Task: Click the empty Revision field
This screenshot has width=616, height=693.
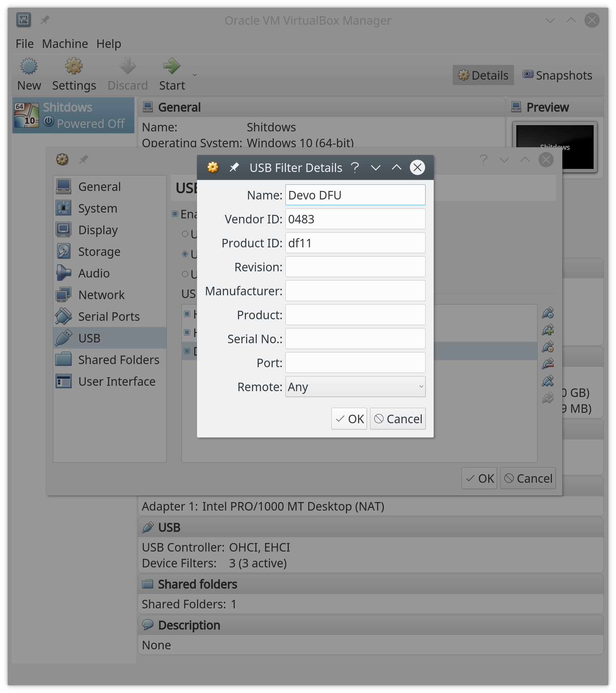Action: 355,267
